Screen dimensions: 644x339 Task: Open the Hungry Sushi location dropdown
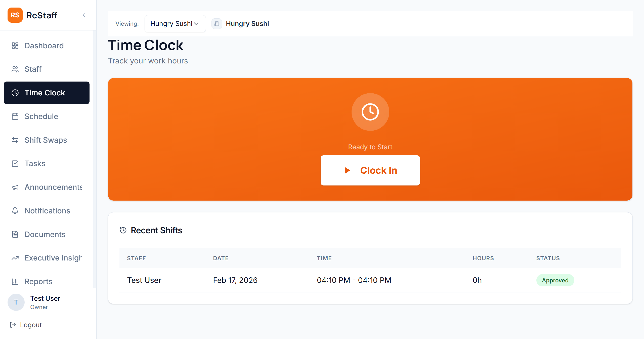tap(175, 23)
